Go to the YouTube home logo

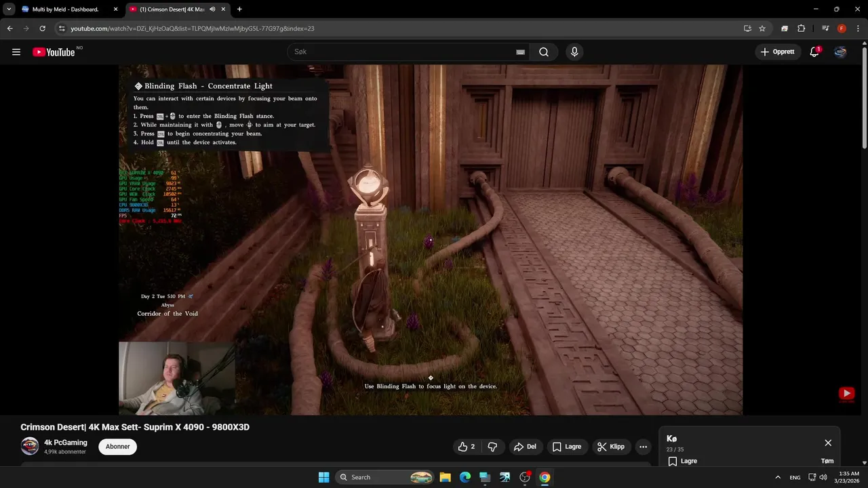54,52
